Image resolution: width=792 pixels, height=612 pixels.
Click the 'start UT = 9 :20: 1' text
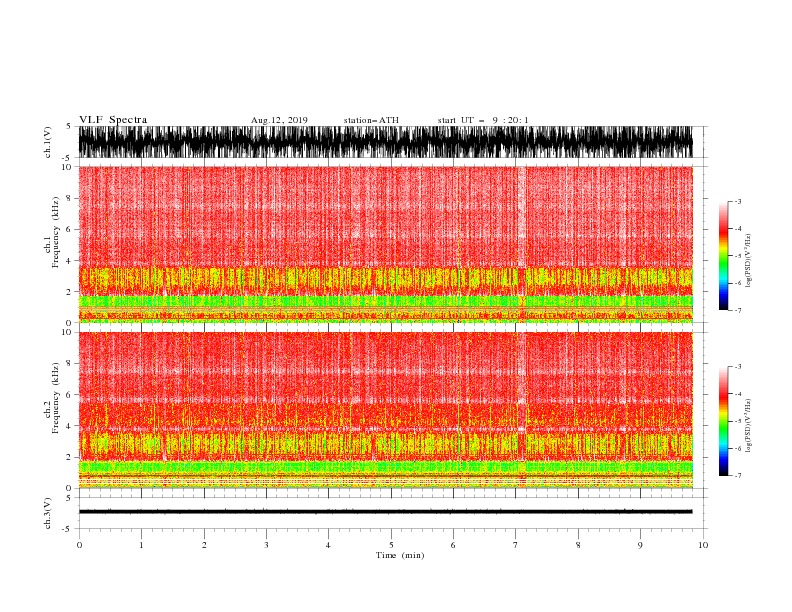point(483,120)
